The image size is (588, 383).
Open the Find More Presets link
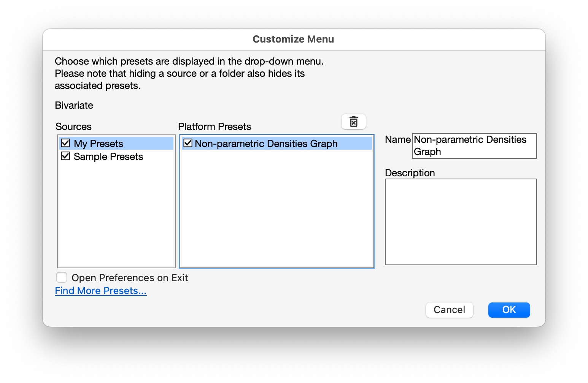click(x=100, y=290)
